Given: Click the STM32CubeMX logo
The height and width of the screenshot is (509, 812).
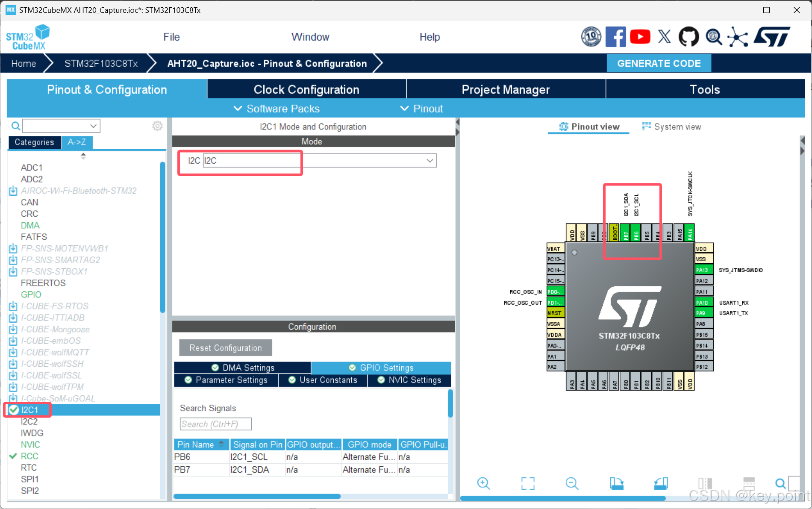Looking at the screenshot, I should [28, 37].
